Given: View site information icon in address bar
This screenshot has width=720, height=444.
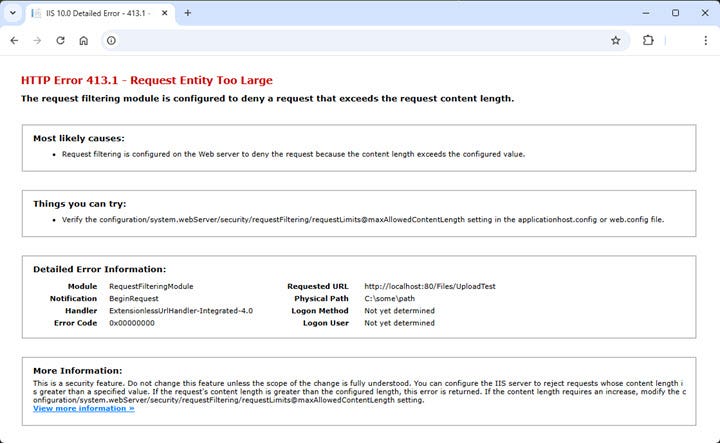Looking at the screenshot, I should [x=111, y=40].
